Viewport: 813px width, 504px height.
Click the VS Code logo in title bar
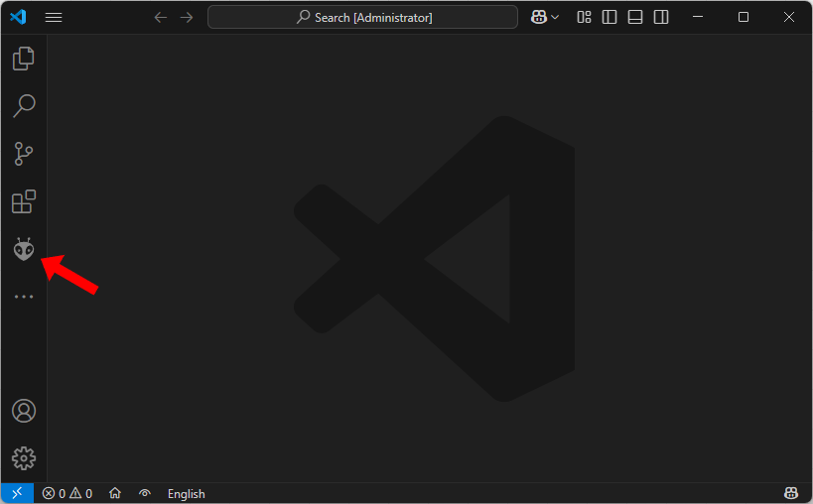pos(18,17)
